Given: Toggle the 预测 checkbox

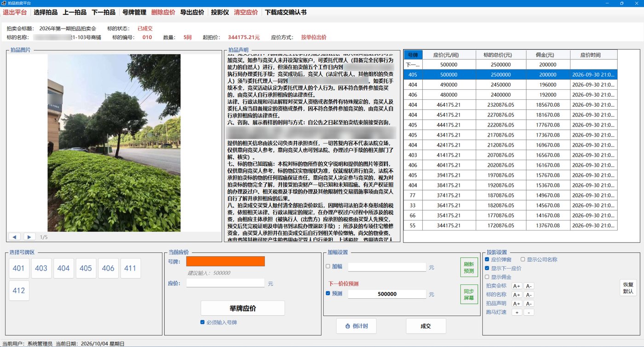Looking at the screenshot, I should 328,294.
